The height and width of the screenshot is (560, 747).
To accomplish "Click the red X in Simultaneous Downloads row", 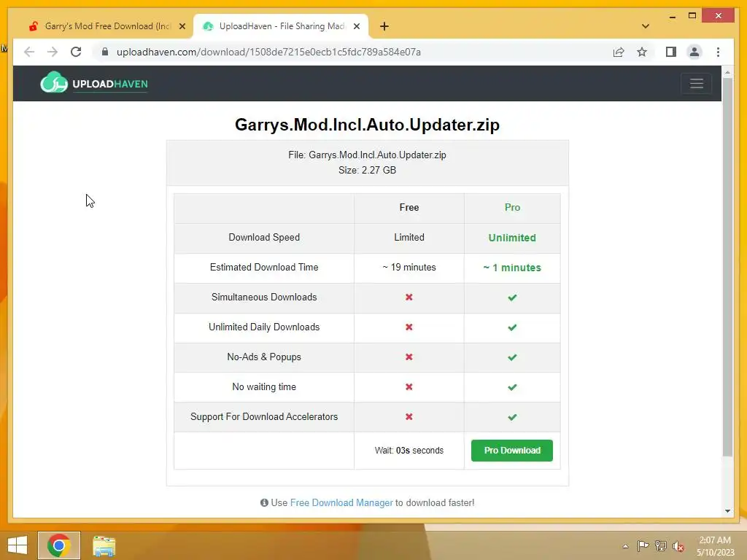I will tap(409, 297).
